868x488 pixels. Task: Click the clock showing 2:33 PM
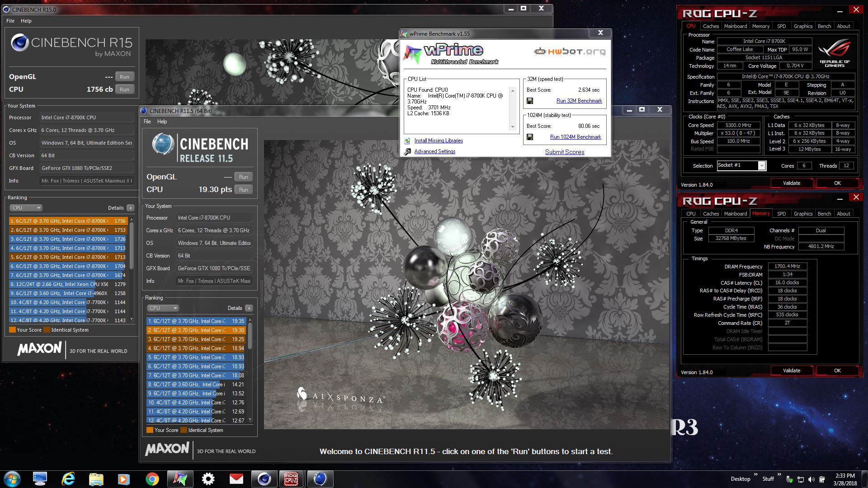[844, 475]
